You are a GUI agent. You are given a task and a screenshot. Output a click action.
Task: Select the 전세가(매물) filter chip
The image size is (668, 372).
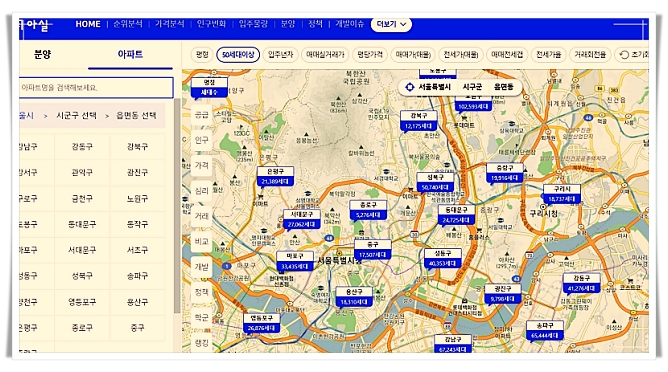pos(461,55)
